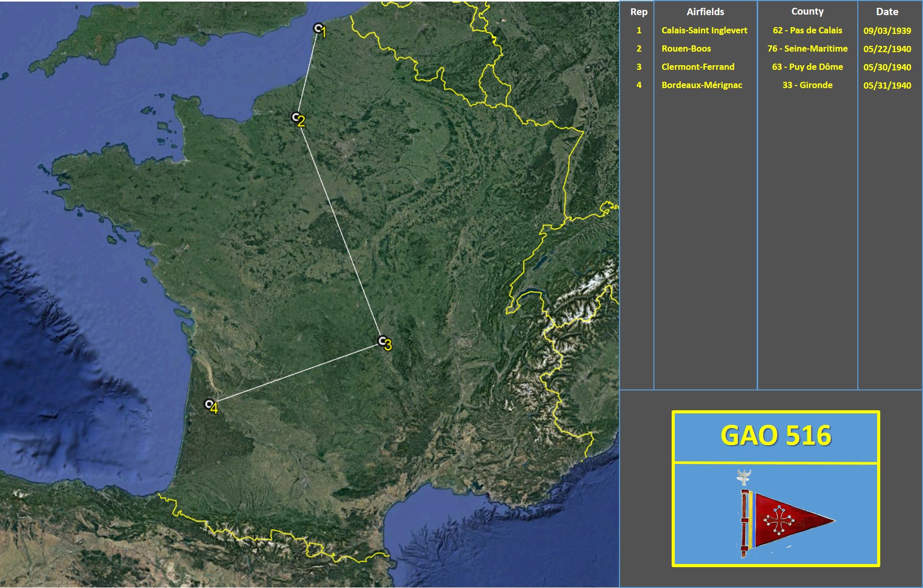Select map marker 4 near Bordeaux
The image size is (923, 588).
click(x=209, y=405)
